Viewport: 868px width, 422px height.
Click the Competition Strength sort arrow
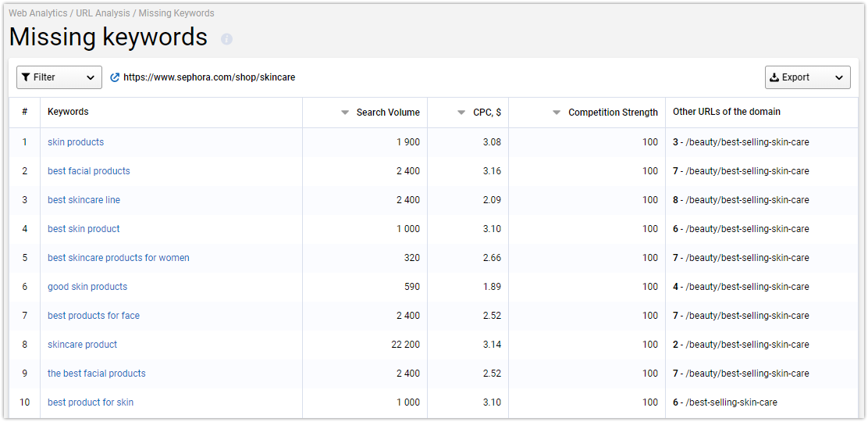tap(557, 113)
